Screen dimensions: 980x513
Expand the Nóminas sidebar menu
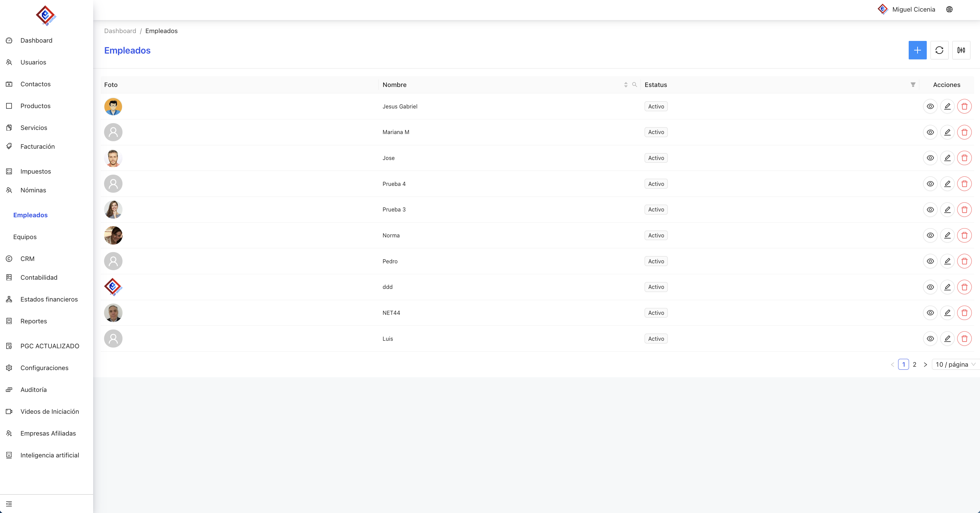click(x=33, y=190)
